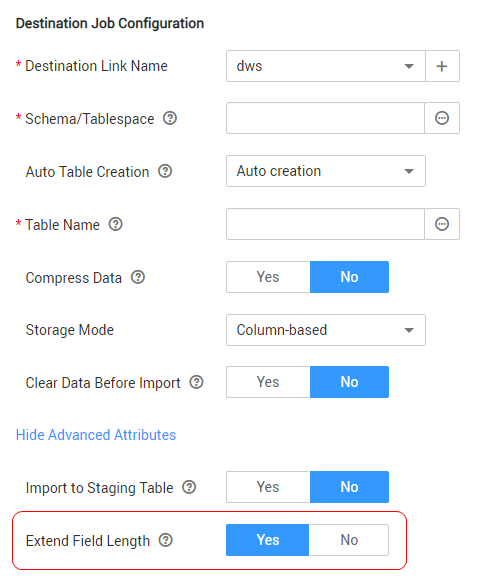Open the Storage Mode Column-based dropdown

(325, 330)
